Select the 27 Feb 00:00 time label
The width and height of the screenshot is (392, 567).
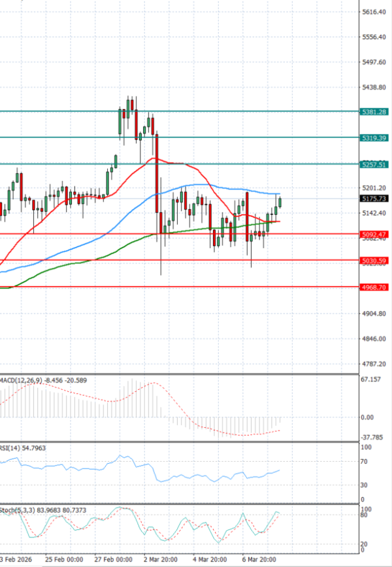coord(113,560)
